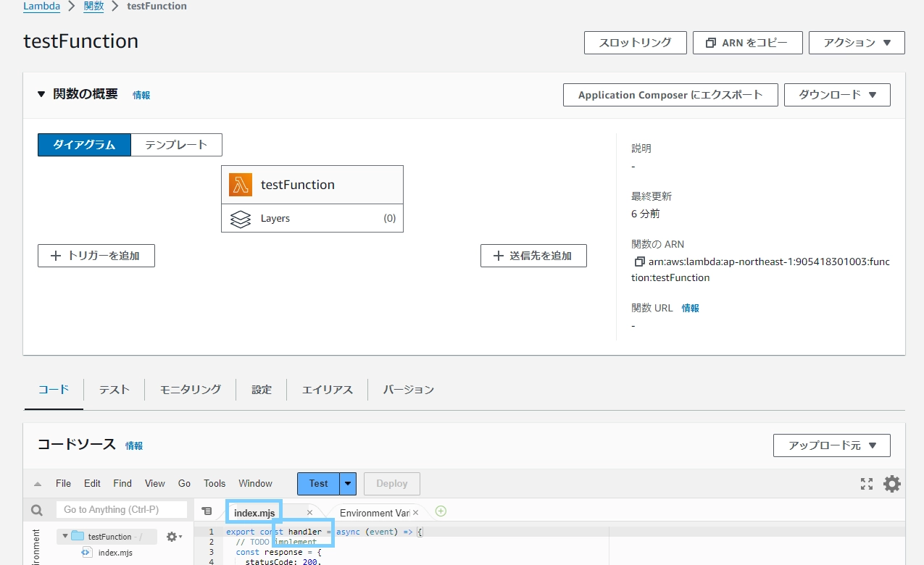Click Application Composer にエクスポート button

(x=670, y=95)
